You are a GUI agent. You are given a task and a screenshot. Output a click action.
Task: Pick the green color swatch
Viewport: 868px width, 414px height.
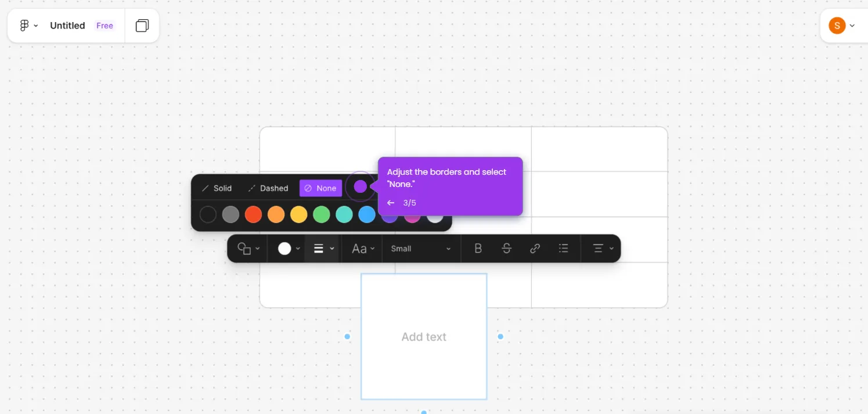322,215
